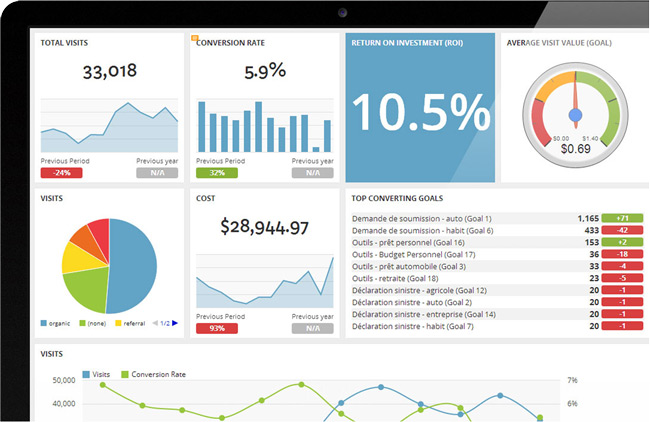
Task: Click the red 93% Cost badge
Action: point(216,326)
